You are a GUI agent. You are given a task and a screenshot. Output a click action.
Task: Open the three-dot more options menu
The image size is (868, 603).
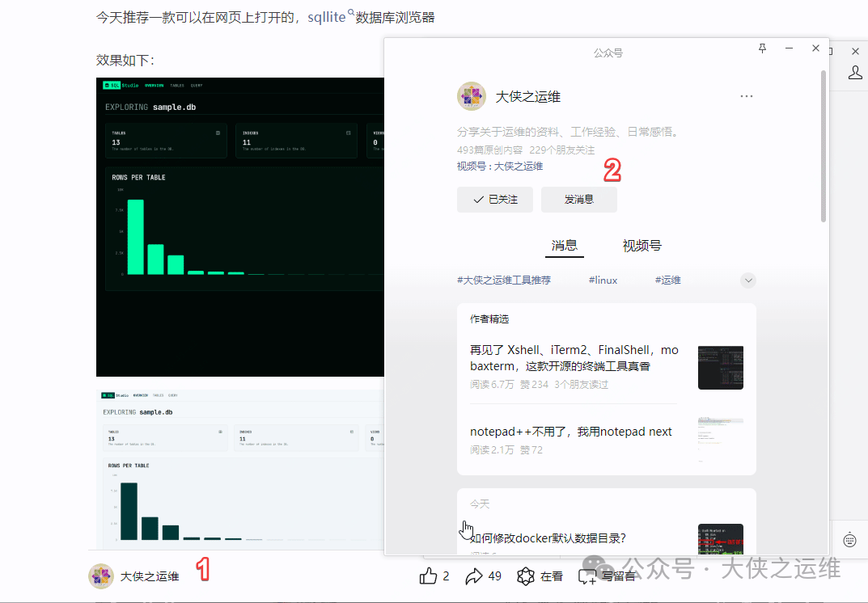(x=746, y=96)
